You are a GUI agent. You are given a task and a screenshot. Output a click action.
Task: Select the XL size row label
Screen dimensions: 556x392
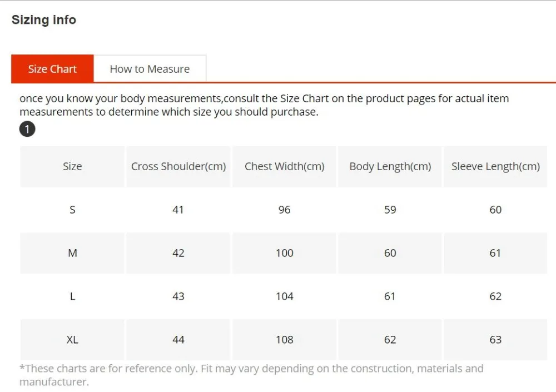(72, 340)
